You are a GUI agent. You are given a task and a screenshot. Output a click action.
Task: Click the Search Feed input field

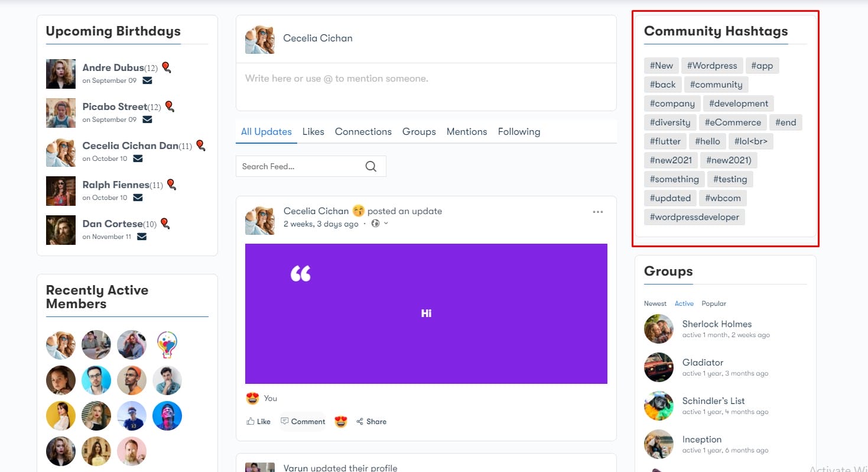click(x=298, y=166)
